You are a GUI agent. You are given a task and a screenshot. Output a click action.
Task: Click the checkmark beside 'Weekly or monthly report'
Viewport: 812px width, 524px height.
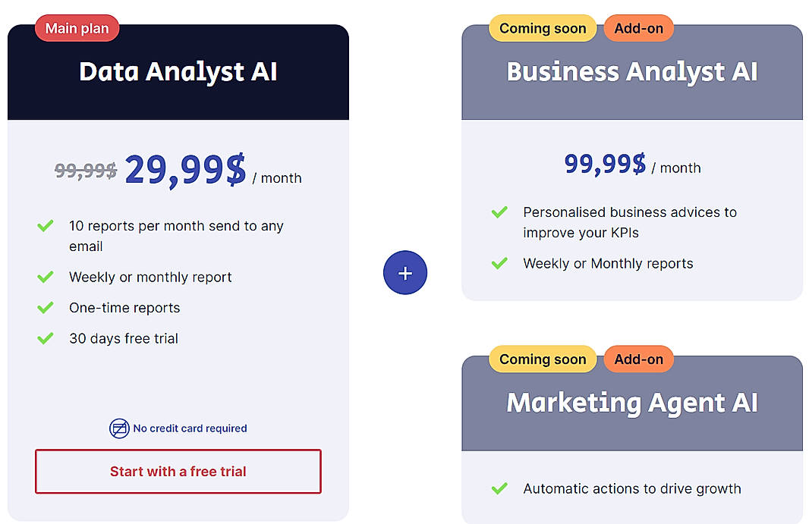pyautogui.click(x=46, y=277)
